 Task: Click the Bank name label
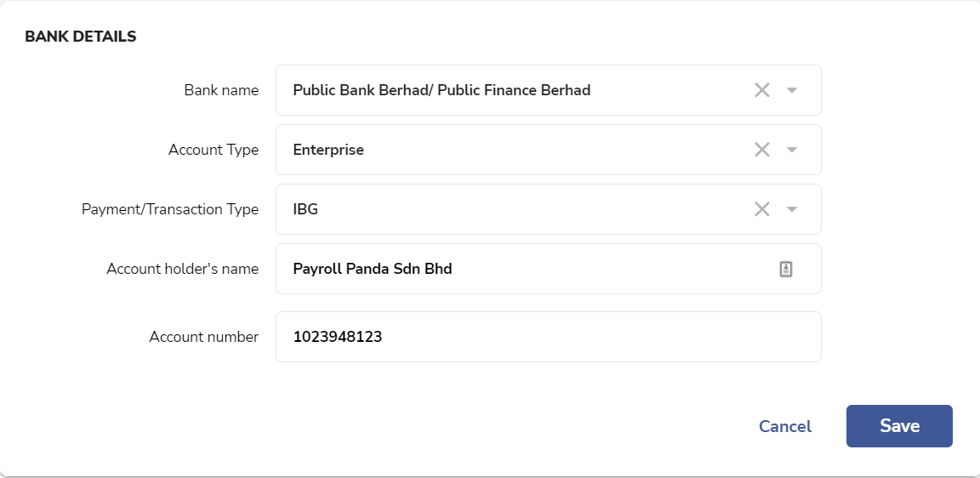221,90
